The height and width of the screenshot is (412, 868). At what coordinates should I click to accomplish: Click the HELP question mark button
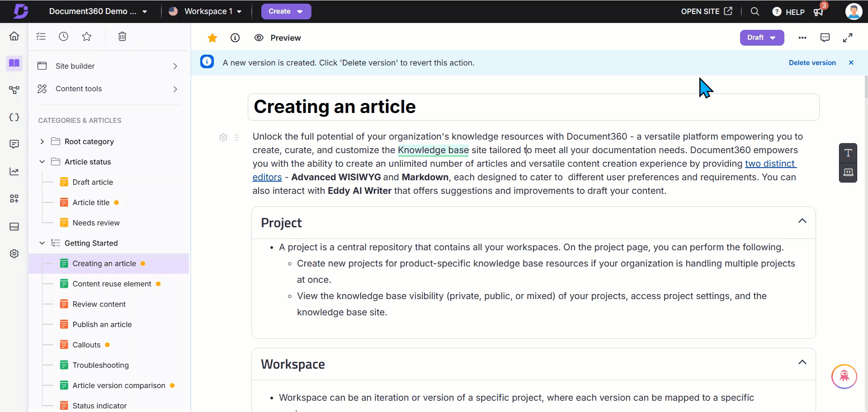[x=788, y=12]
